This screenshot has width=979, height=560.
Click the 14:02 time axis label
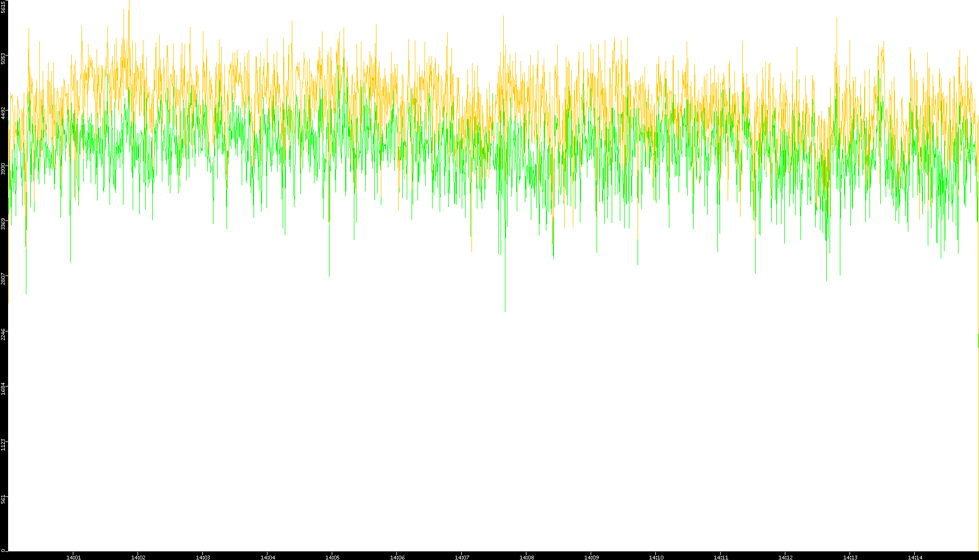click(x=138, y=557)
